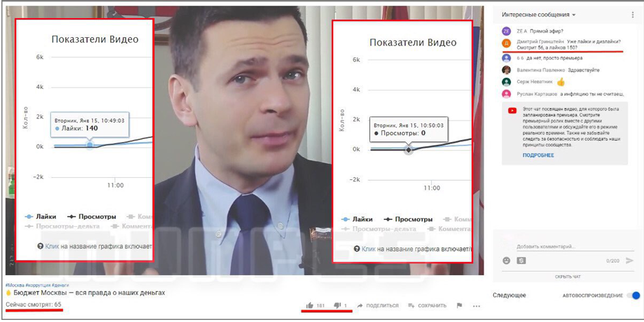Open emoji picker in chat input
Viewport: 644px width, 322px height.
pyautogui.click(x=506, y=261)
